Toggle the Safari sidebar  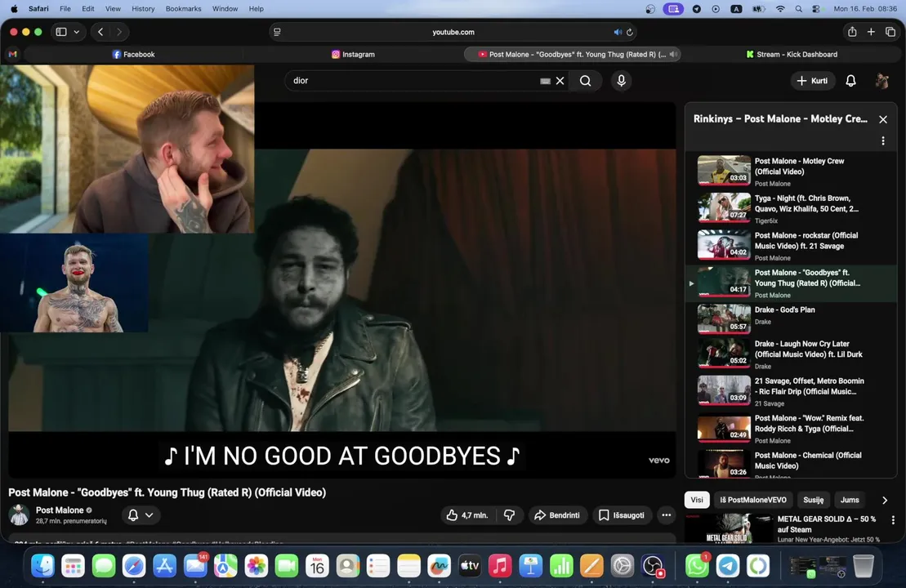(61, 33)
